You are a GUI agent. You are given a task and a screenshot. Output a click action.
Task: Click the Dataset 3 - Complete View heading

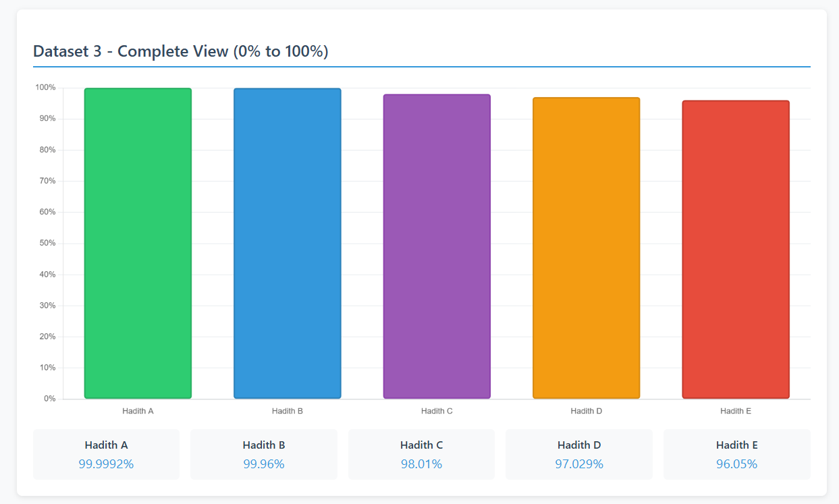pyautogui.click(x=181, y=51)
